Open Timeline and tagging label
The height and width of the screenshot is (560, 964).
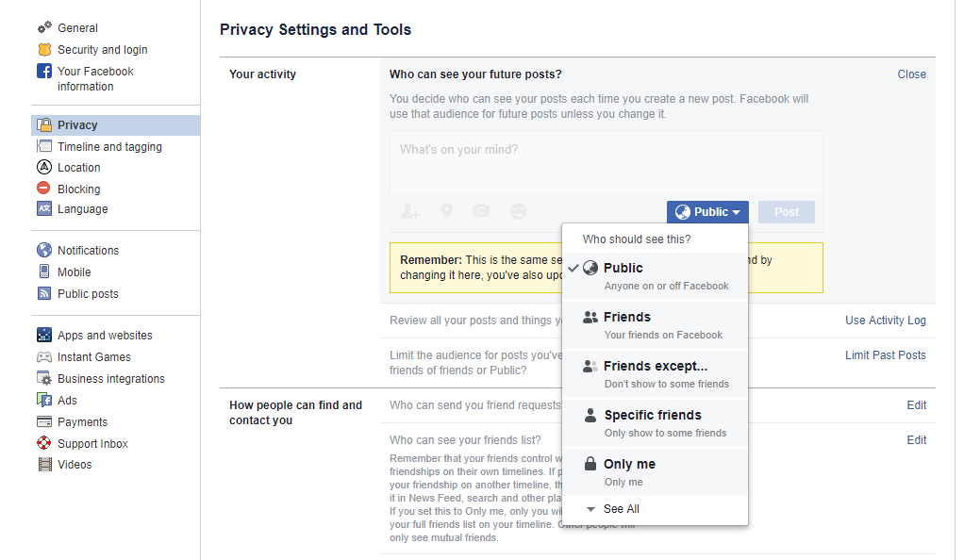[110, 147]
